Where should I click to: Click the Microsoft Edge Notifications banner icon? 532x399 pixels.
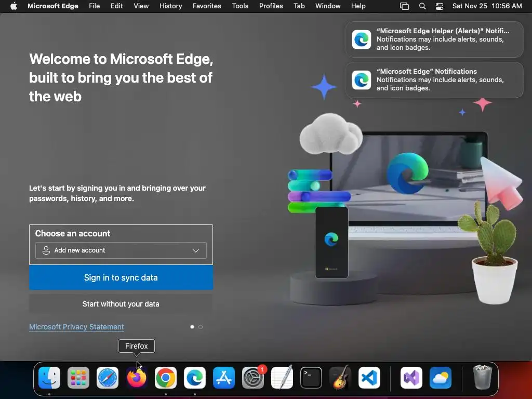[362, 80]
